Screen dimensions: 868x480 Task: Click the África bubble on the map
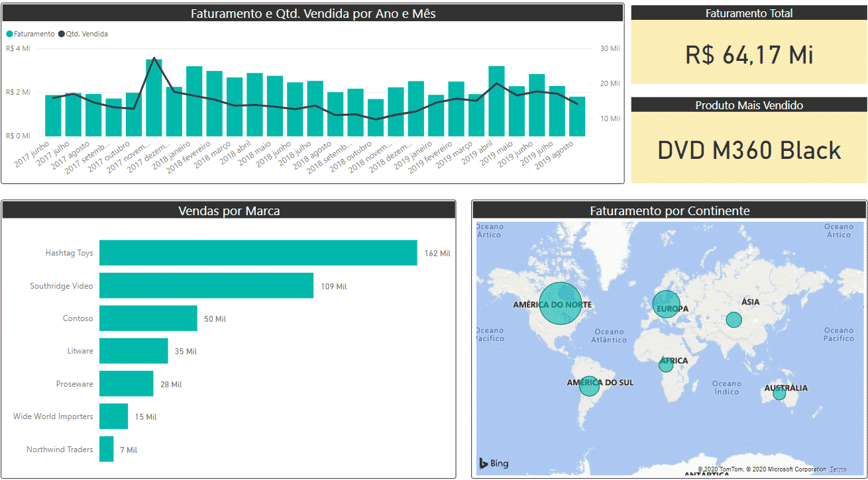tap(666, 363)
